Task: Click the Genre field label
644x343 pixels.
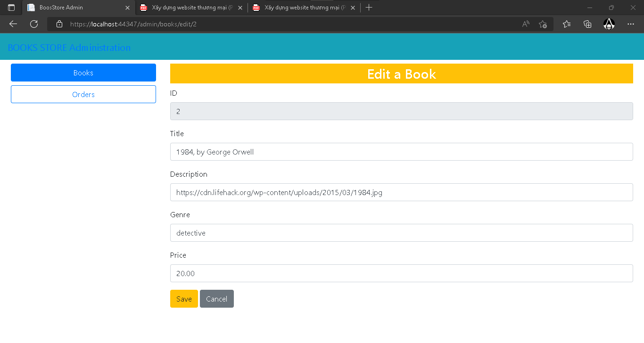Action: [x=180, y=215]
